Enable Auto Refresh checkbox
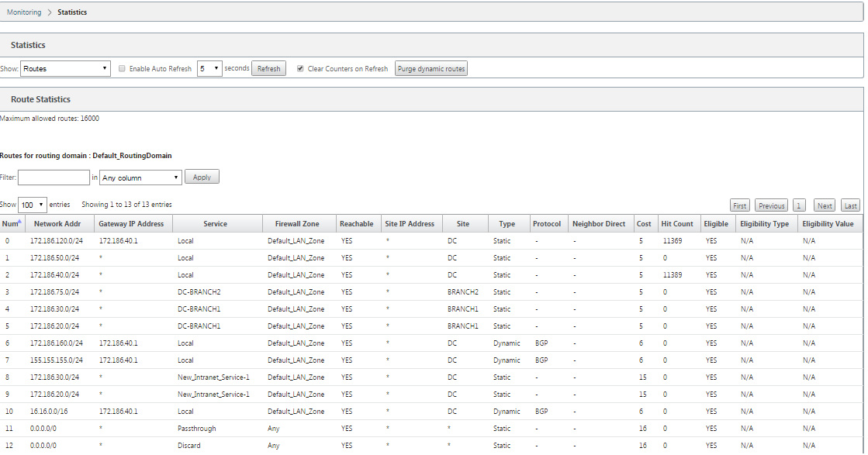The width and height of the screenshot is (868, 455). 122,68
